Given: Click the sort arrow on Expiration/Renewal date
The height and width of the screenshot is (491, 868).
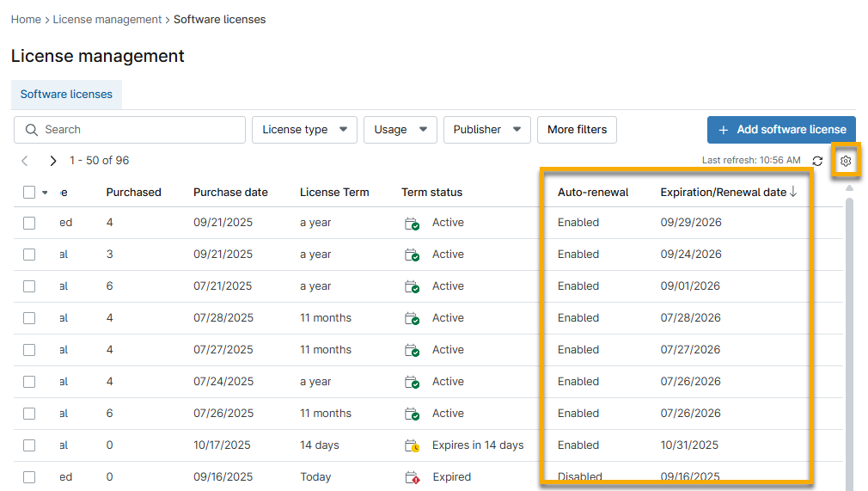Looking at the screenshot, I should (x=793, y=193).
